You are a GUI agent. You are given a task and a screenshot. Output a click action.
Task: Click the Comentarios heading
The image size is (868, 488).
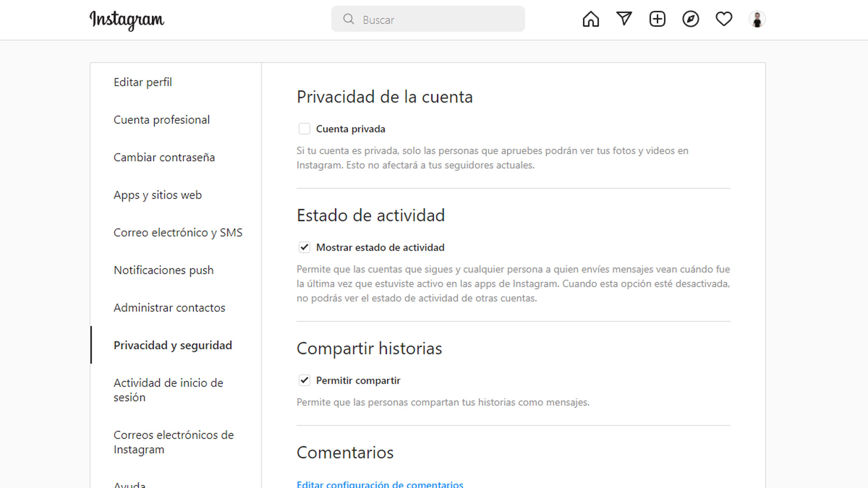[345, 452]
